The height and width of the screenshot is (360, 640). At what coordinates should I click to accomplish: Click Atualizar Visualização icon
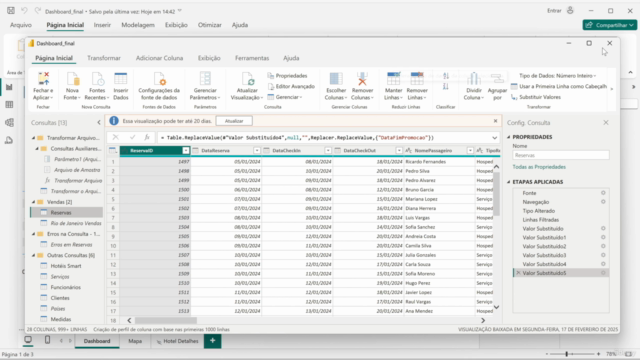(x=247, y=79)
